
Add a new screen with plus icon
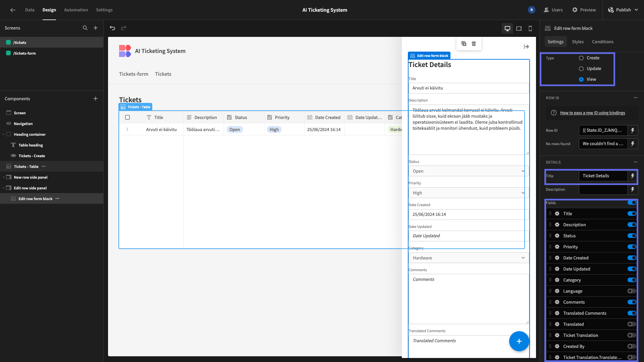[x=96, y=28]
